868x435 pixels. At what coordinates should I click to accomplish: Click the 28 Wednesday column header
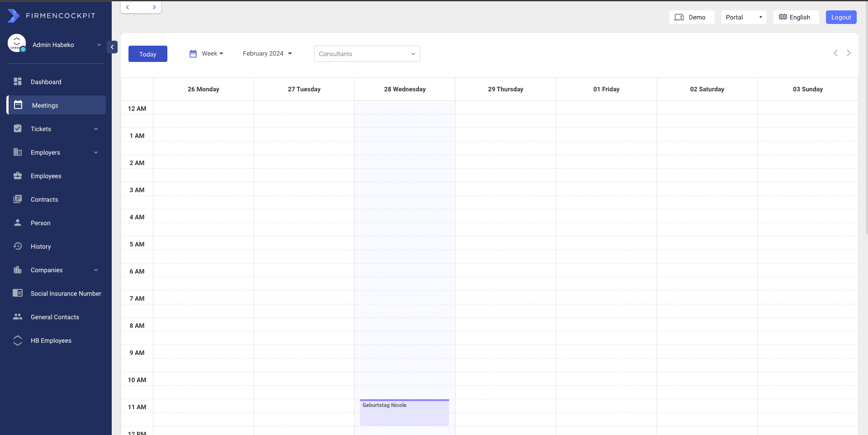coord(405,89)
